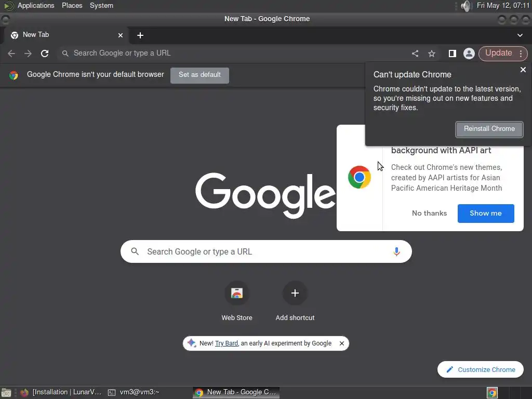
Task: Start voice search with microphone icon
Action: click(x=396, y=251)
